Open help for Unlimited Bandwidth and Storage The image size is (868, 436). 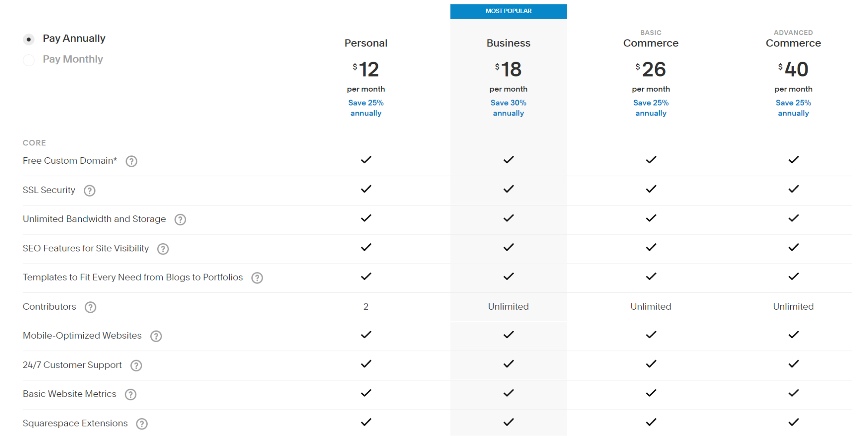pyautogui.click(x=180, y=220)
